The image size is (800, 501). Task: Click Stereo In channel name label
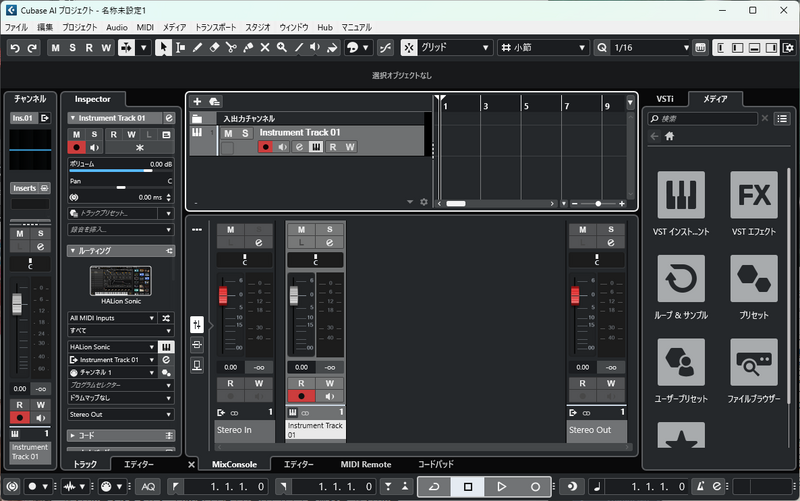click(x=244, y=430)
